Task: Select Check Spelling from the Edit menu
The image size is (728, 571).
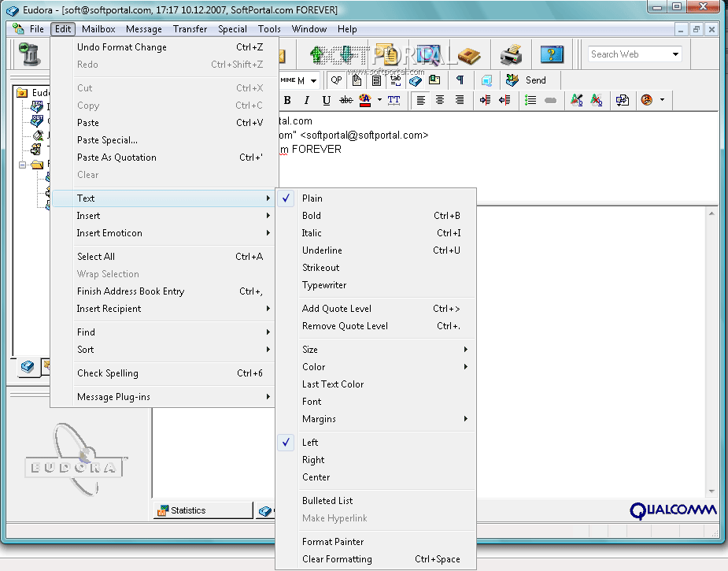Action: pyautogui.click(x=108, y=373)
